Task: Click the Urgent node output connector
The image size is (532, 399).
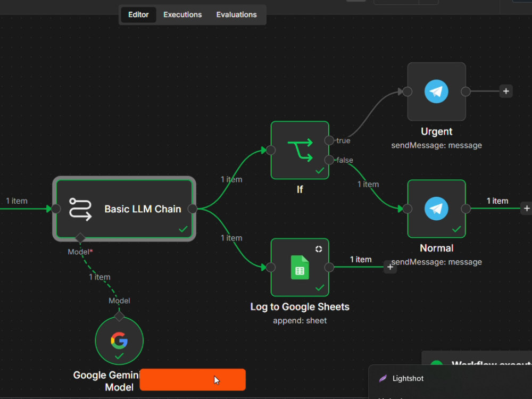Action: (466, 92)
